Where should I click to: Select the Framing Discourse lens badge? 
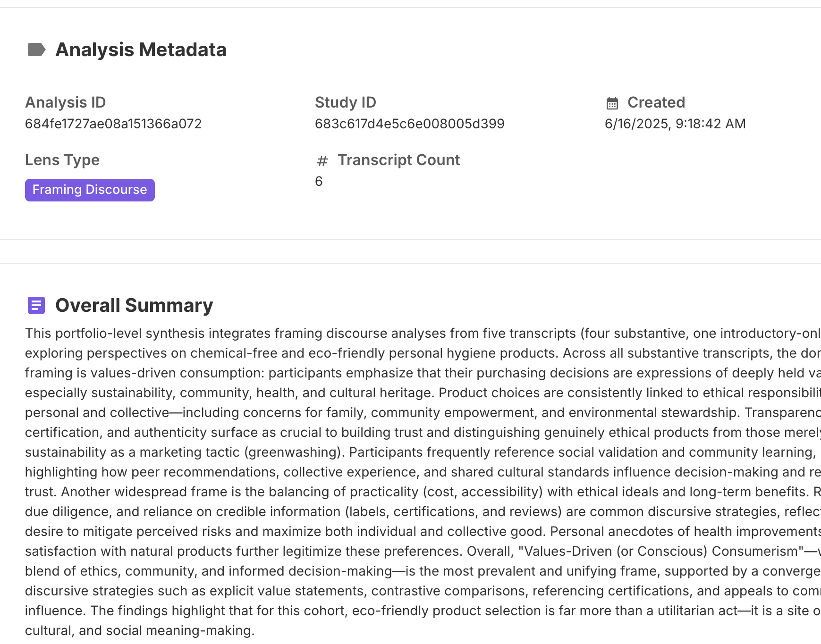[x=90, y=190]
